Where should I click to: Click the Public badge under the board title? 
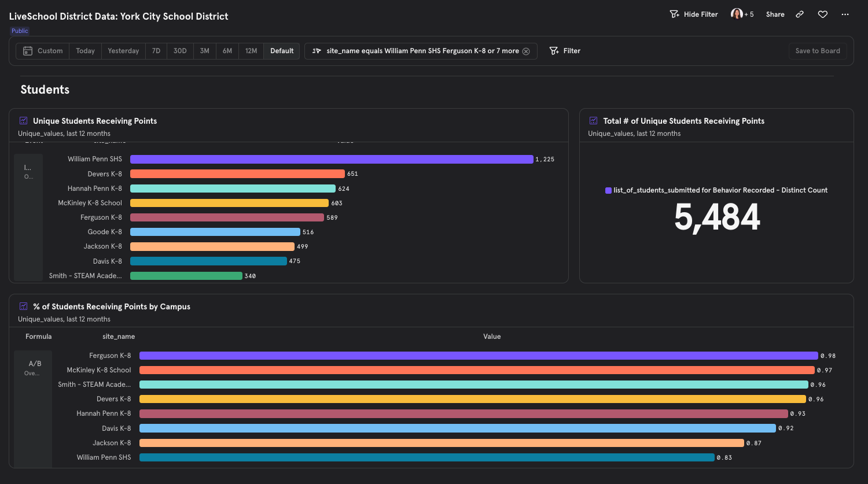[20, 31]
